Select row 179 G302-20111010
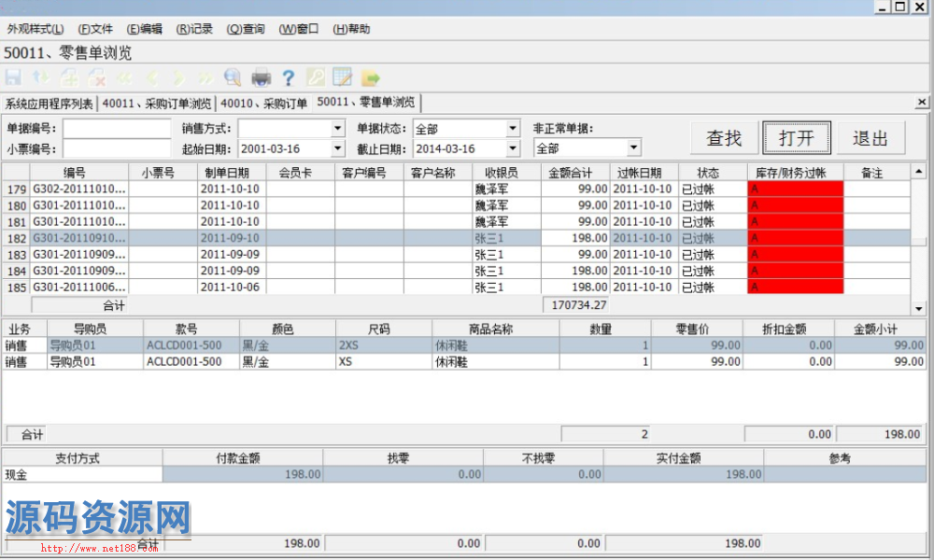Image resolution: width=934 pixels, height=560 pixels. tap(456, 189)
